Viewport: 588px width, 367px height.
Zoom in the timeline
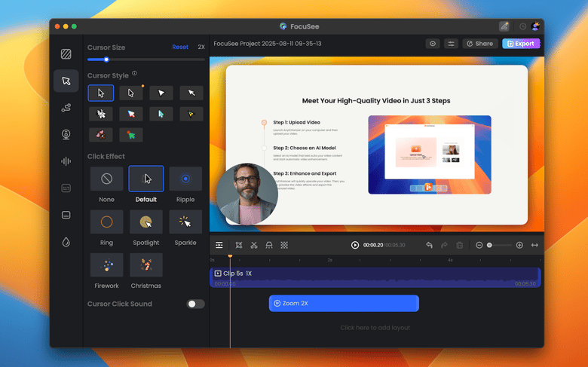click(x=519, y=245)
